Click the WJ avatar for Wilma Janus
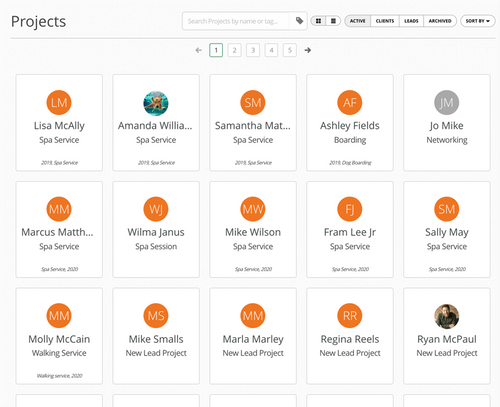 click(156, 209)
